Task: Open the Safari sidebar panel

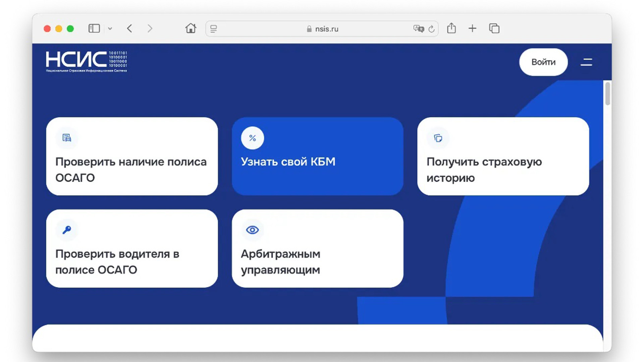Action: coord(94,28)
